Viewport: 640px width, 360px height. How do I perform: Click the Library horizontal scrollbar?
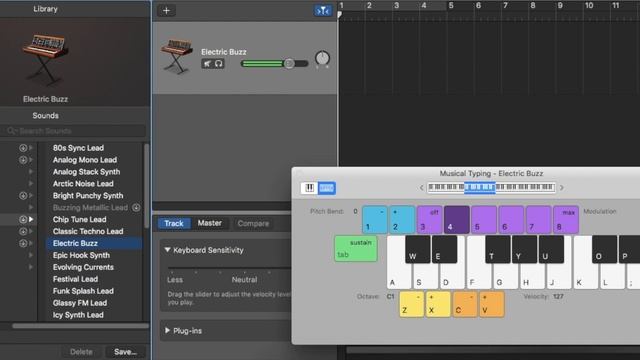[x=80, y=326]
